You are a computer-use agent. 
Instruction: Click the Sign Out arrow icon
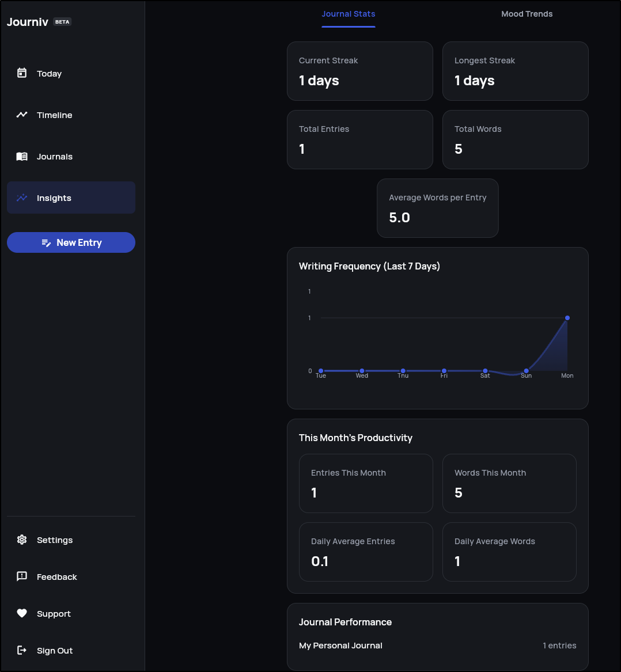[x=22, y=650]
